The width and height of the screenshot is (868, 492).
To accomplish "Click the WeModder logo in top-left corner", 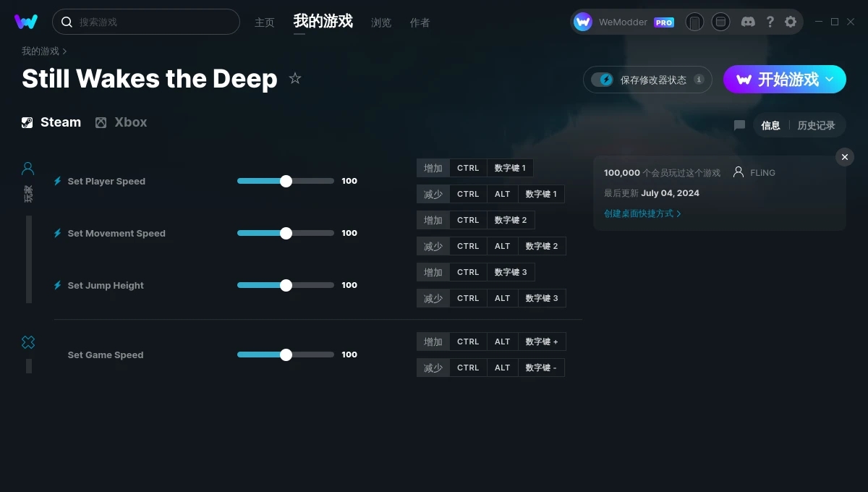I will [x=26, y=22].
